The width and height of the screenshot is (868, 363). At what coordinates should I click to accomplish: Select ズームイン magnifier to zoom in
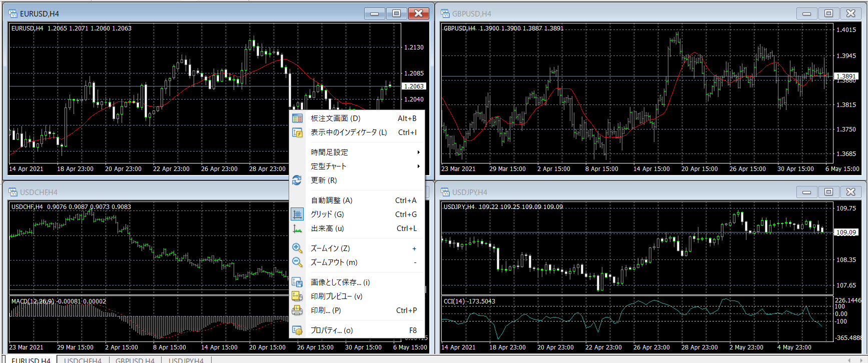tap(297, 248)
